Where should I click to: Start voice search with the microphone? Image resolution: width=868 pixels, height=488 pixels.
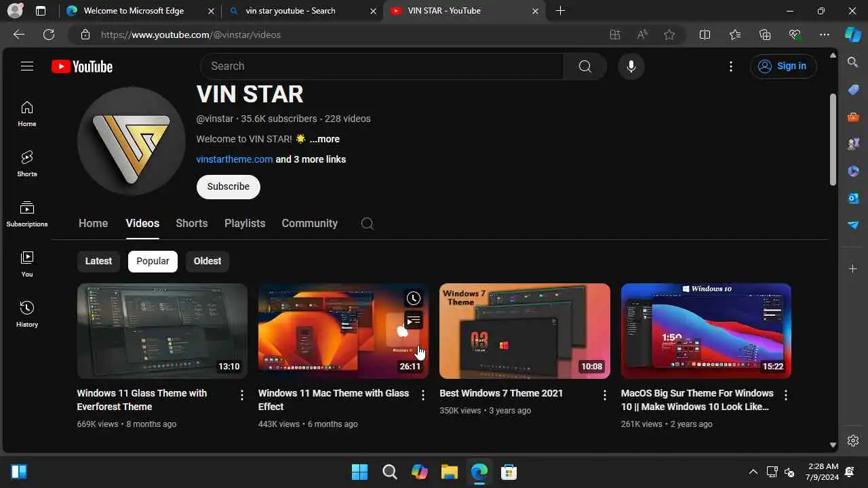(x=631, y=66)
